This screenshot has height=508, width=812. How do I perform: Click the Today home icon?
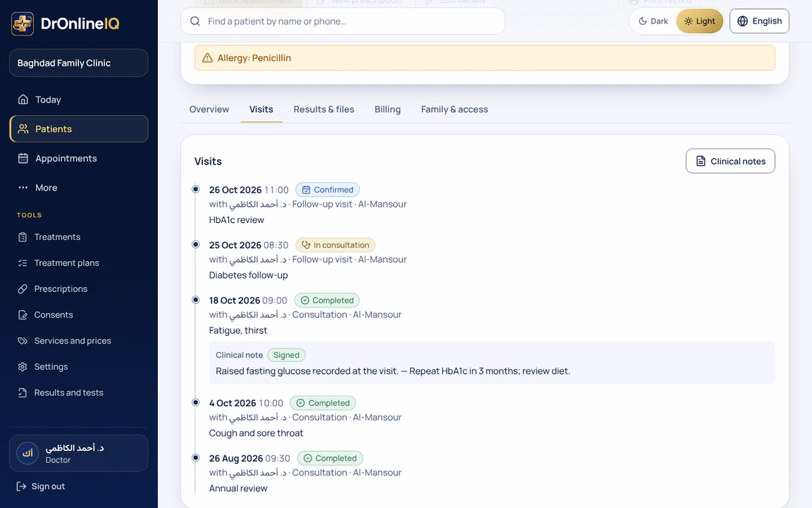[x=23, y=100]
